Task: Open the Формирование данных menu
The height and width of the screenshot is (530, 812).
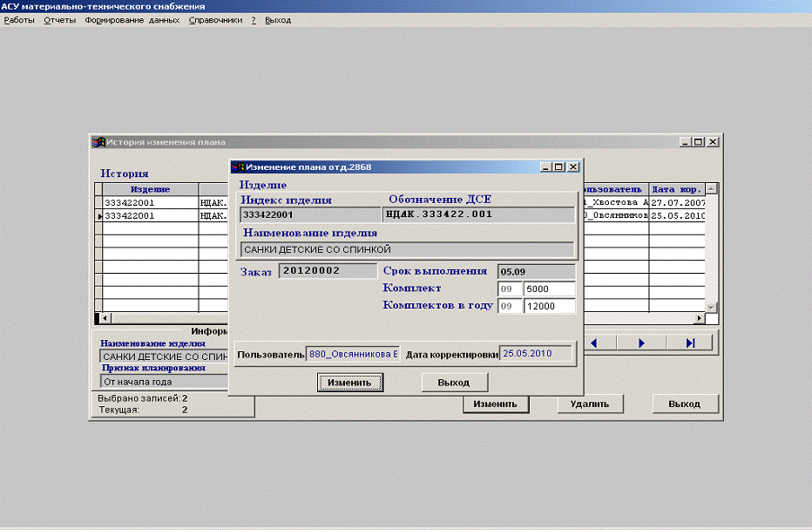Action: click(x=132, y=20)
